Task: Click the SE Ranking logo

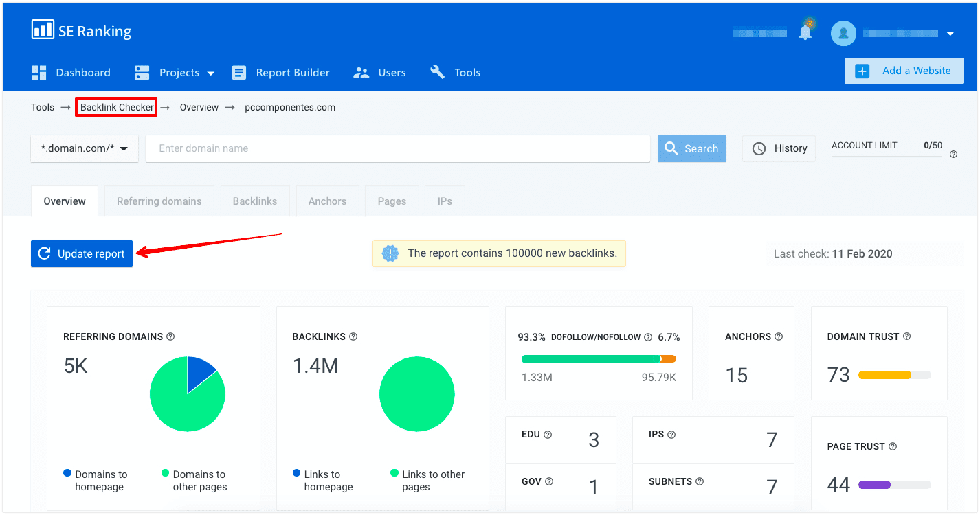Action: tap(81, 30)
